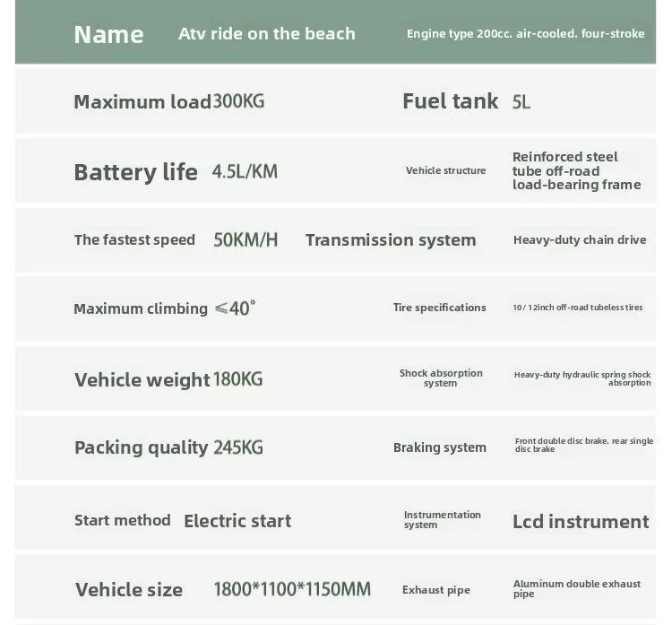The height and width of the screenshot is (625, 672).
Task: Click the Maximum climbing ≤40° value
Action: (x=235, y=308)
